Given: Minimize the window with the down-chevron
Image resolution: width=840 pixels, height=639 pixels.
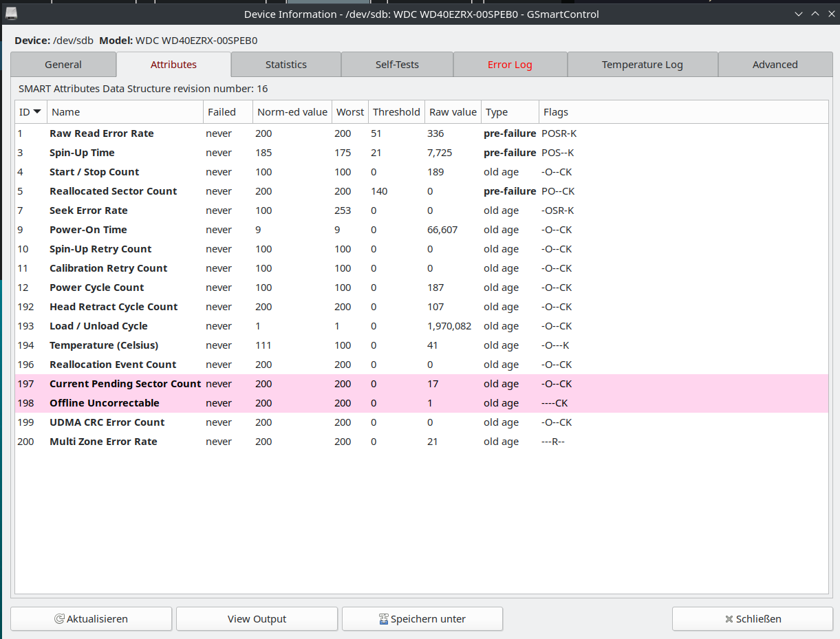Looking at the screenshot, I should pyautogui.click(x=799, y=14).
